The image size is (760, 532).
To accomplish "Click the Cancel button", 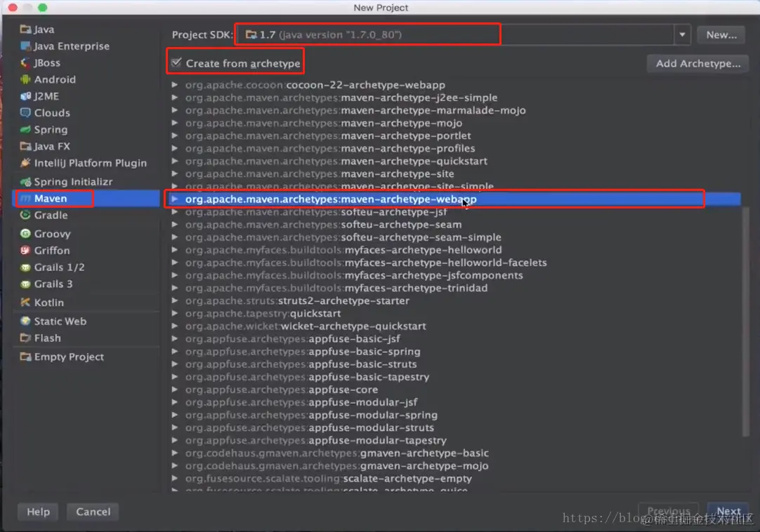I will [x=93, y=512].
